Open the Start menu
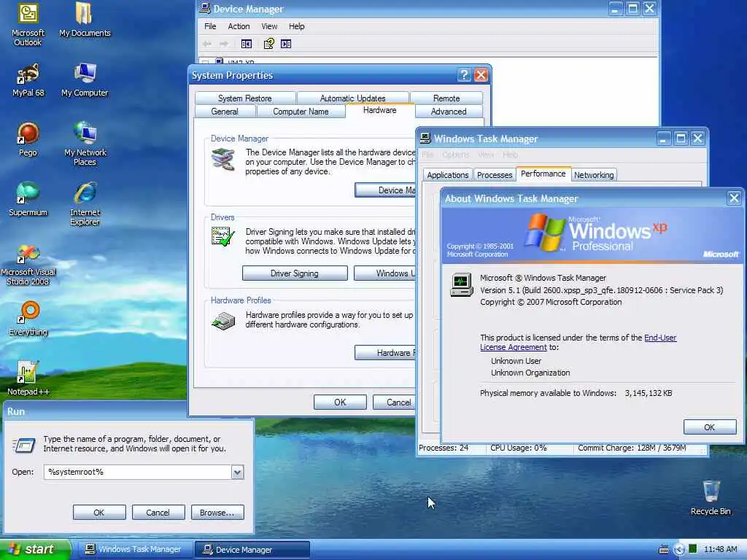Screen dimensions: 747x560 [34, 550]
